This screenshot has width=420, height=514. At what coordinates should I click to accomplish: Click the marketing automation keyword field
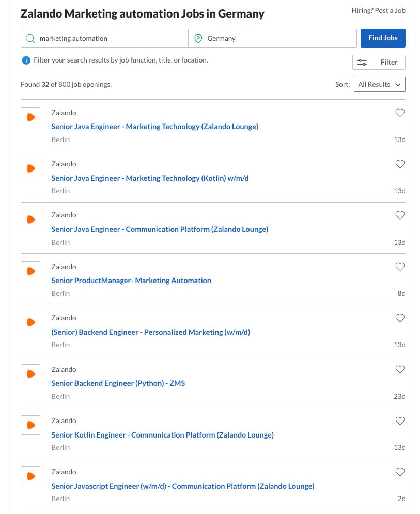(104, 38)
